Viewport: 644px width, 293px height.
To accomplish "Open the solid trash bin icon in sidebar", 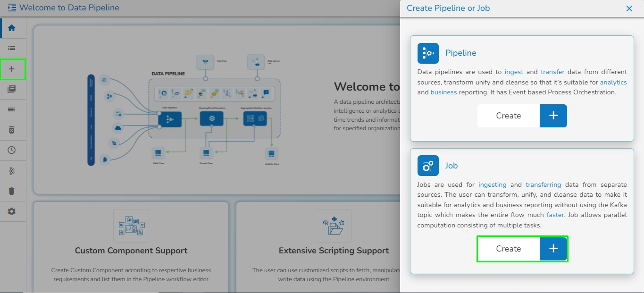I will point(12,191).
